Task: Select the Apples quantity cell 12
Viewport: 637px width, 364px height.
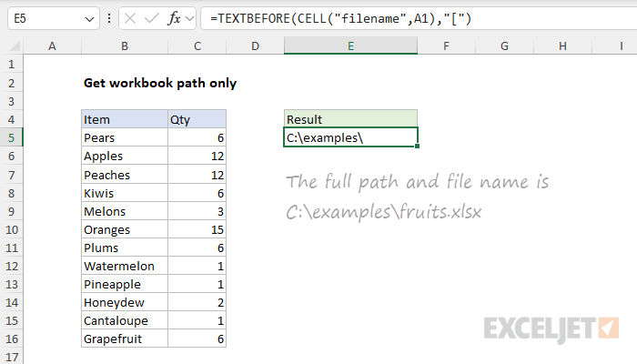Action: pyautogui.click(x=197, y=156)
